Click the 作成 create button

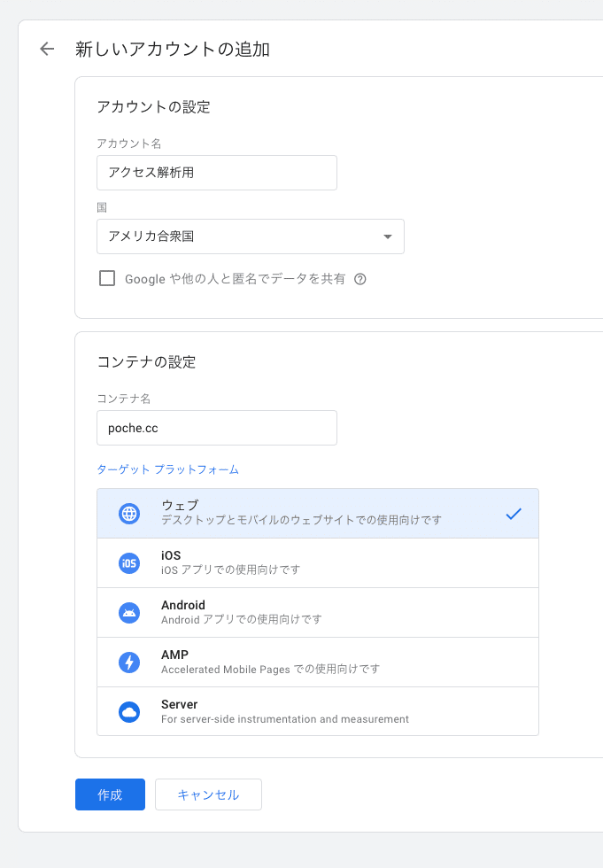(x=110, y=794)
